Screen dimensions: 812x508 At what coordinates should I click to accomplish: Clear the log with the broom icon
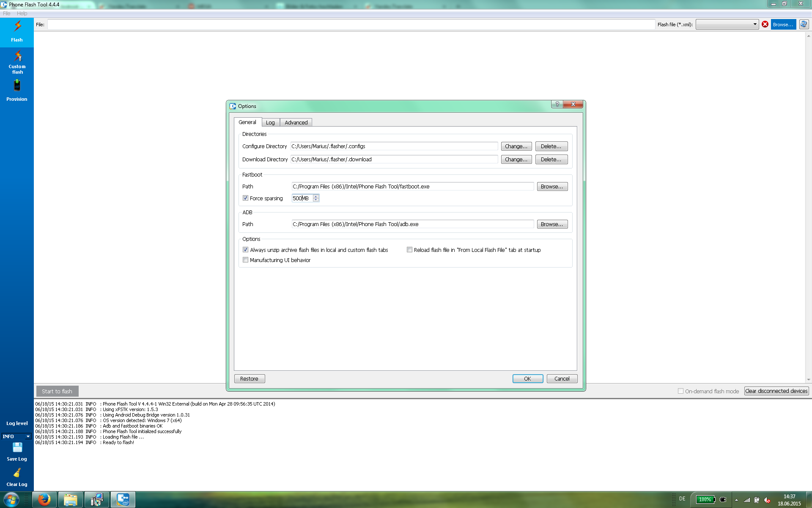click(x=17, y=477)
